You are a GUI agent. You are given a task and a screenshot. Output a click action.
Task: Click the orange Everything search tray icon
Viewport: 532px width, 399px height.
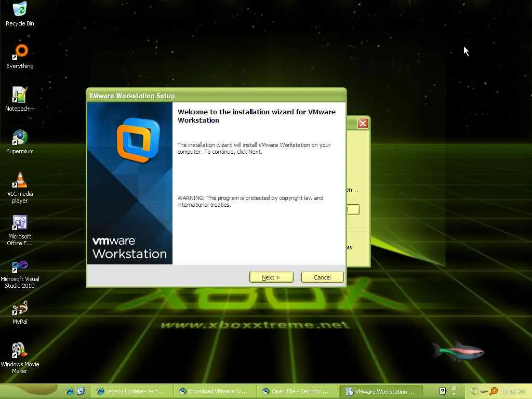(x=494, y=391)
